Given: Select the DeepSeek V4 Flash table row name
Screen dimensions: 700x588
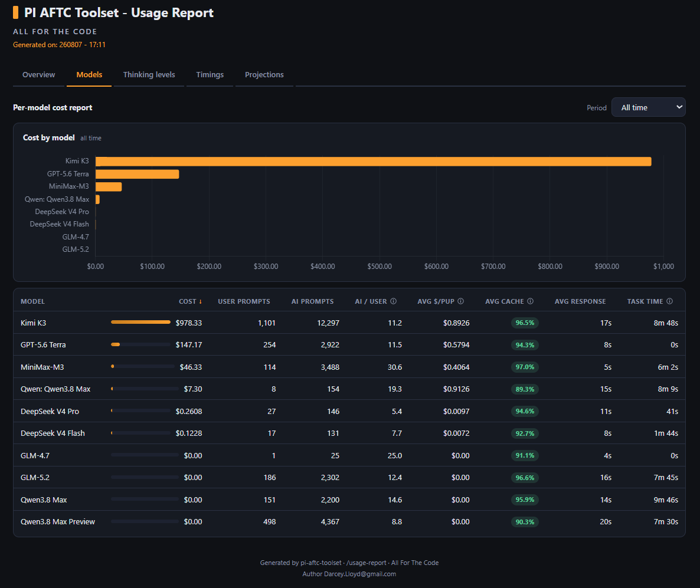Looking at the screenshot, I should point(53,433).
